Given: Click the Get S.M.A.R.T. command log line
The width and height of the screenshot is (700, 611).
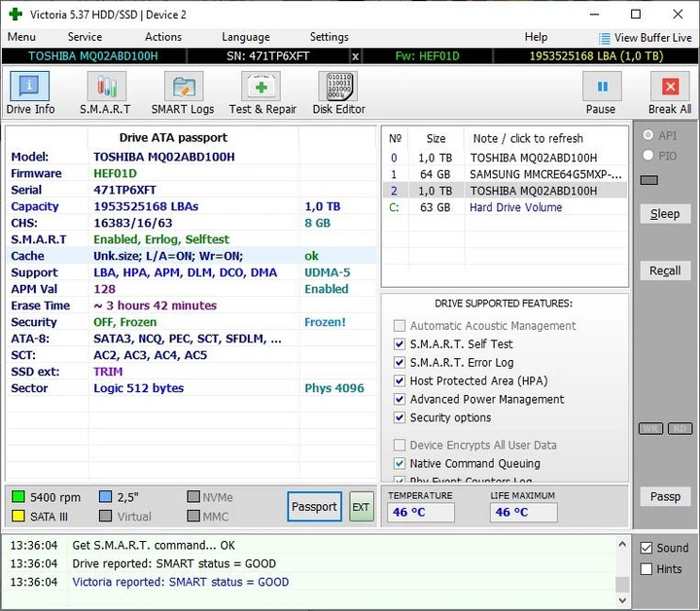Looking at the screenshot, I should click(x=154, y=546).
